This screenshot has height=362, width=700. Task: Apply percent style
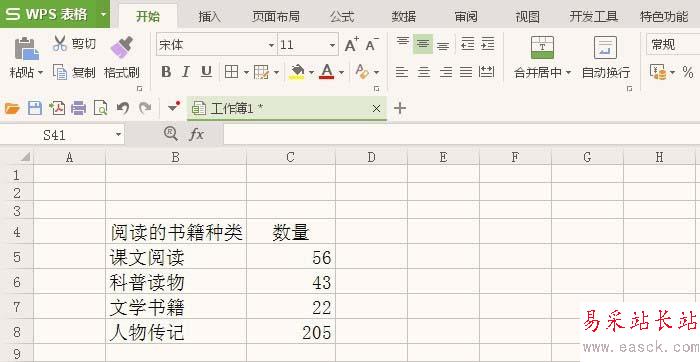pyautogui.click(x=688, y=72)
